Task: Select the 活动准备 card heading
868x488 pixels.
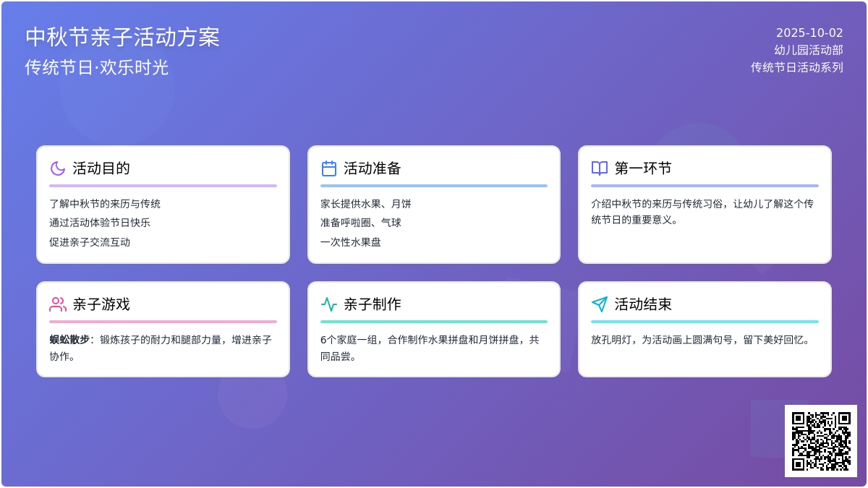Action: pos(373,168)
